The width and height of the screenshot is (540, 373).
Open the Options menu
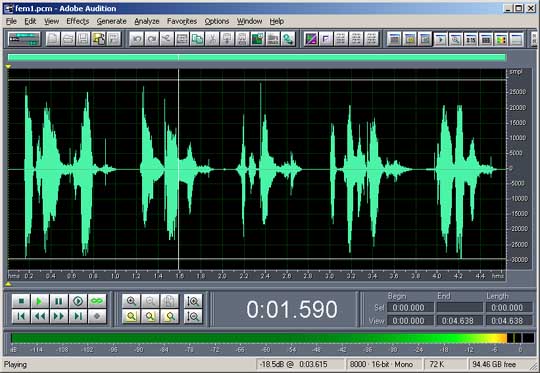pyautogui.click(x=217, y=21)
